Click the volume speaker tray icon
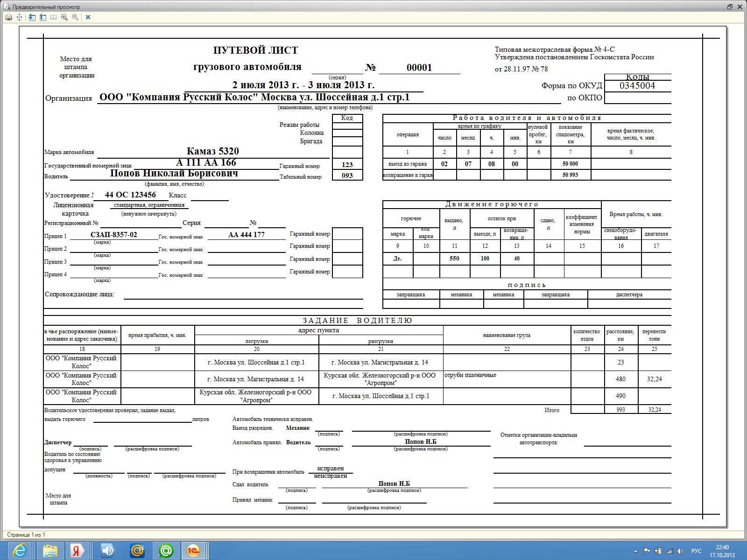The height and width of the screenshot is (560, 747). 681,551
